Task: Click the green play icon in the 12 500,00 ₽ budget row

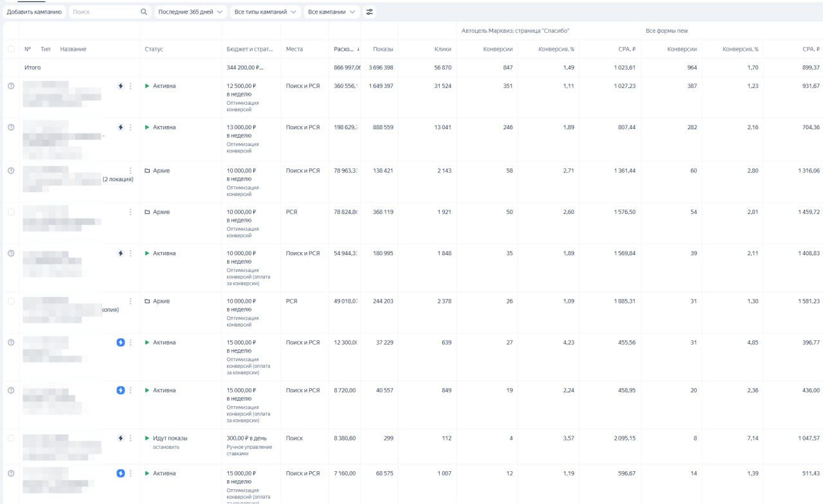Action: pyautogui.click(x=147, y=85)
